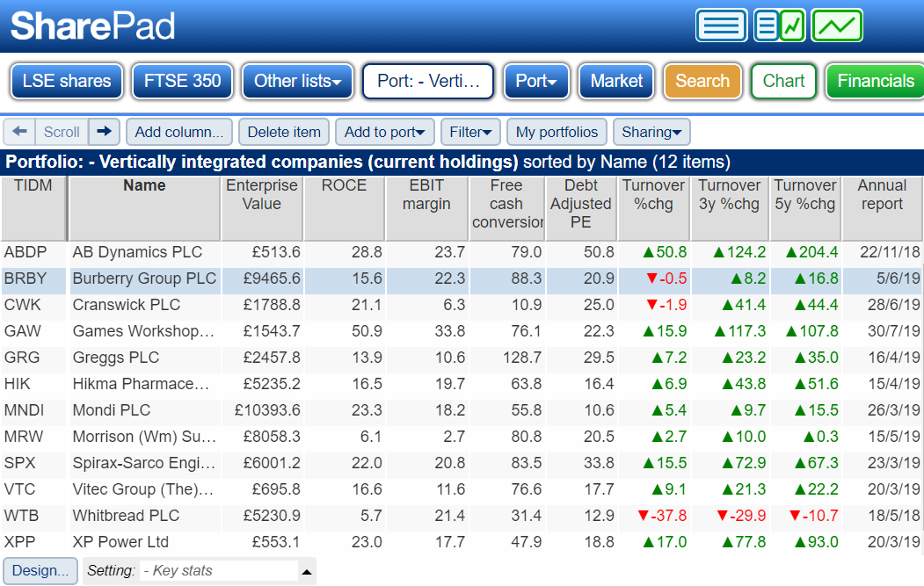The height and width of the screenshot is (586, 924).
Task: Open the LSE shares list
Action: [67, 81]
